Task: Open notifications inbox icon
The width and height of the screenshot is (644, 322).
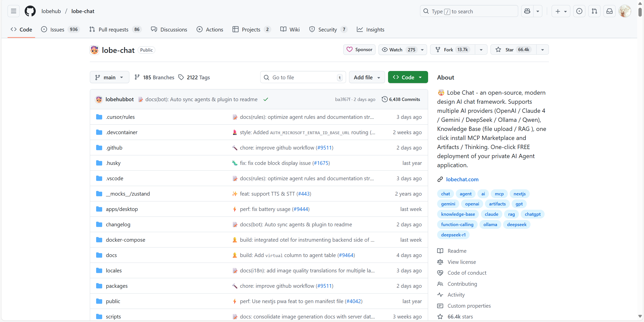Action: click(609, 11)
